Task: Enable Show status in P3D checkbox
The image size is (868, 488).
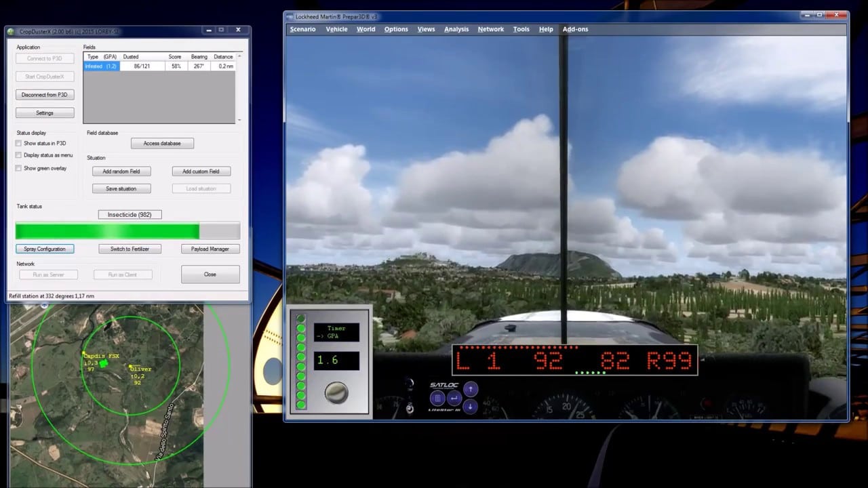Action: click(19, 144)
